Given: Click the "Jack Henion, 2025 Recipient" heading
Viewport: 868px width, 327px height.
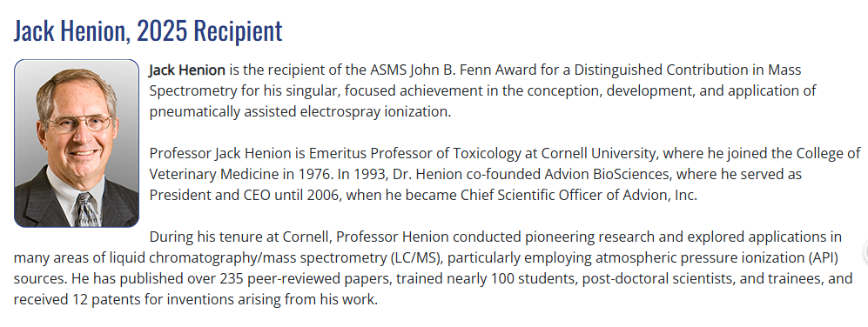Looking at the screenshot, I should [x=148, y=30].
